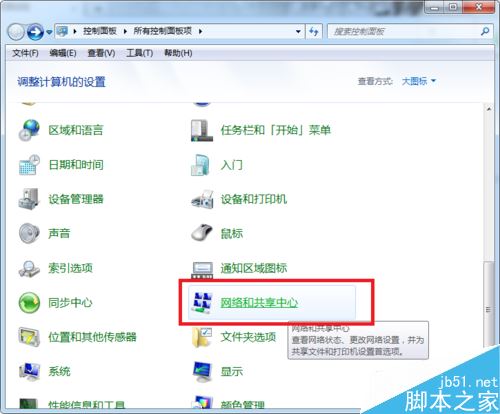Screen dimensions: 500x414
Task: Expand the arrow after 控制面板 breadcrumb
Action: (125, 31)
